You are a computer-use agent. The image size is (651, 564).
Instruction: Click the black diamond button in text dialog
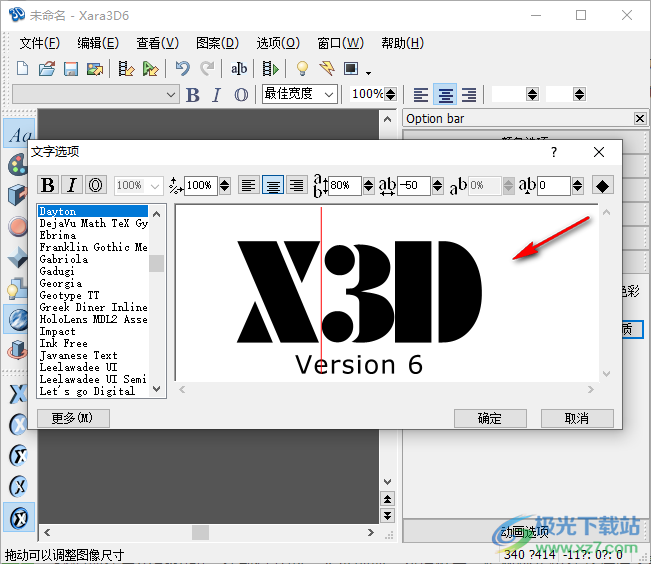(602, 185)
